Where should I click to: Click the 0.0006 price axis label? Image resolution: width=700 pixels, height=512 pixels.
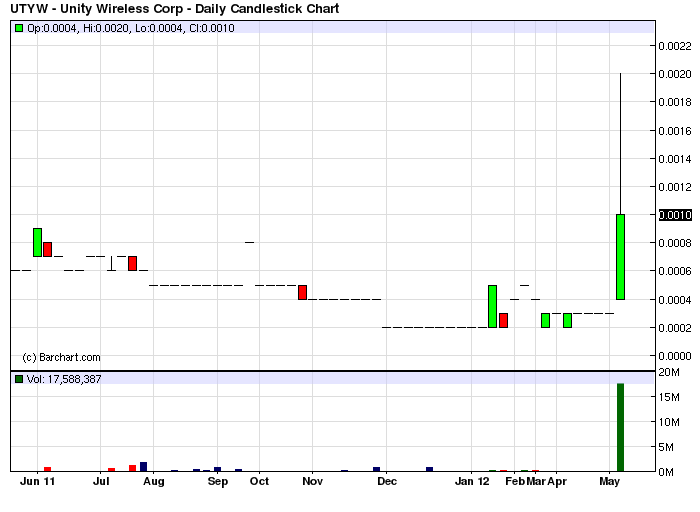pos(675,271)
